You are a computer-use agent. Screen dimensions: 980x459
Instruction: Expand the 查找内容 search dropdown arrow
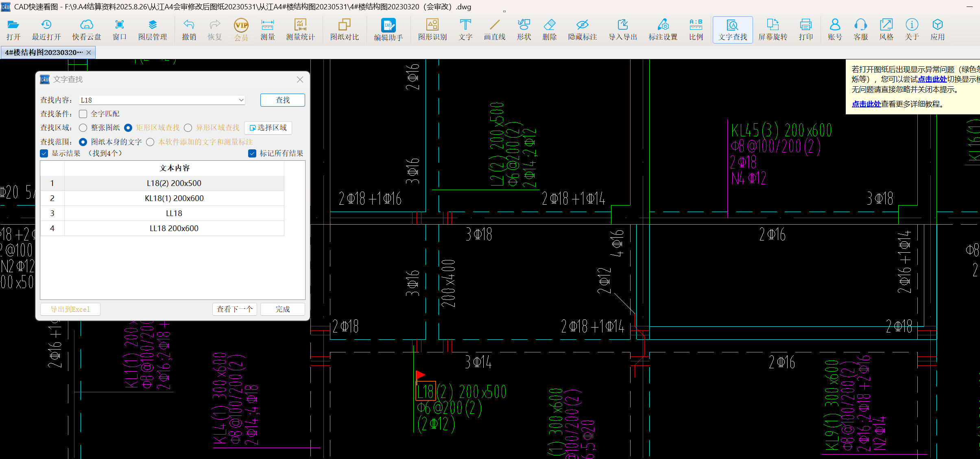coord(241,100)
